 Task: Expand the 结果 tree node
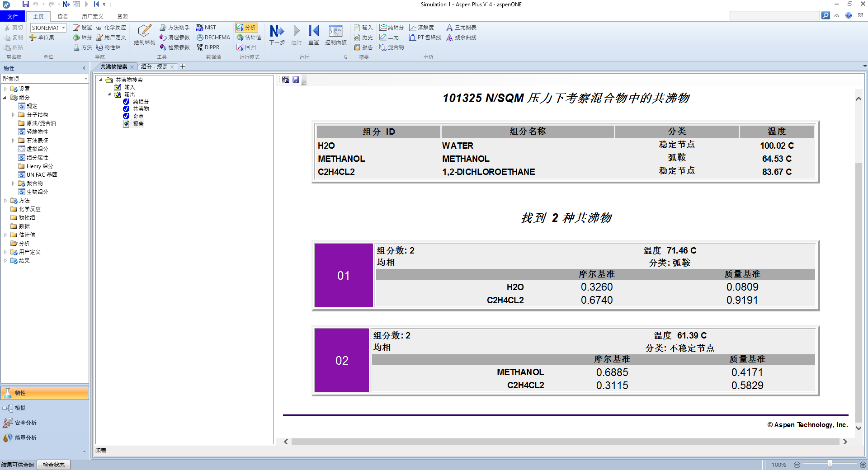5,261
